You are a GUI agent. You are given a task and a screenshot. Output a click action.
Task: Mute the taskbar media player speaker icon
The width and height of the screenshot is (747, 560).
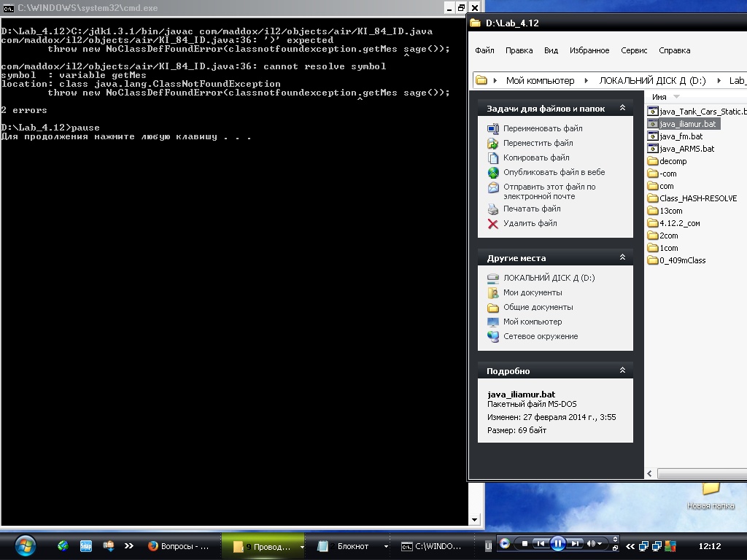pyautogui.click(x=591, y=543)
